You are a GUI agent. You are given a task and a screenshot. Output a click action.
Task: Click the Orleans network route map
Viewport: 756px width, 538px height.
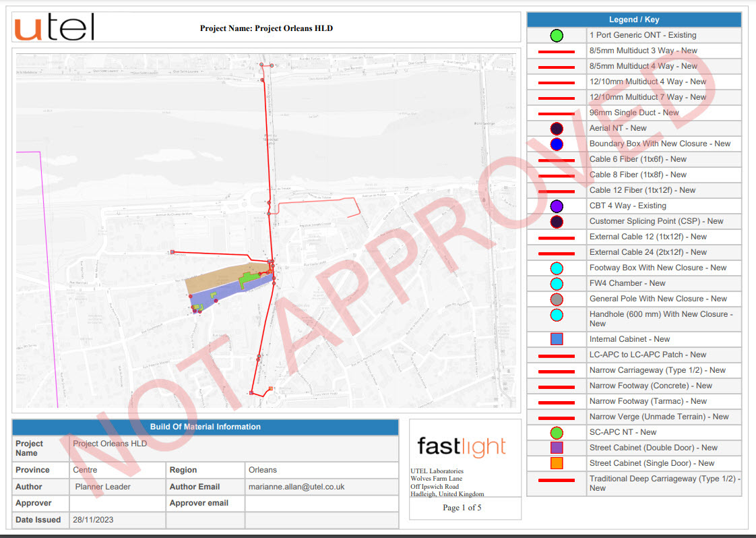pyautogui.click(x=266, y=231)
